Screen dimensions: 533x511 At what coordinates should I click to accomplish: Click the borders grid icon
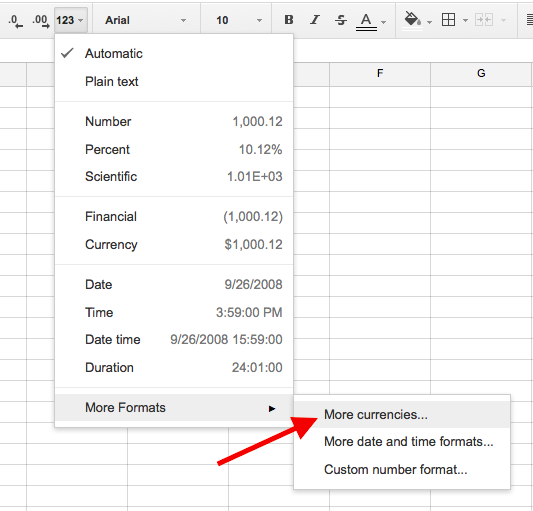(x=448, y=20)
